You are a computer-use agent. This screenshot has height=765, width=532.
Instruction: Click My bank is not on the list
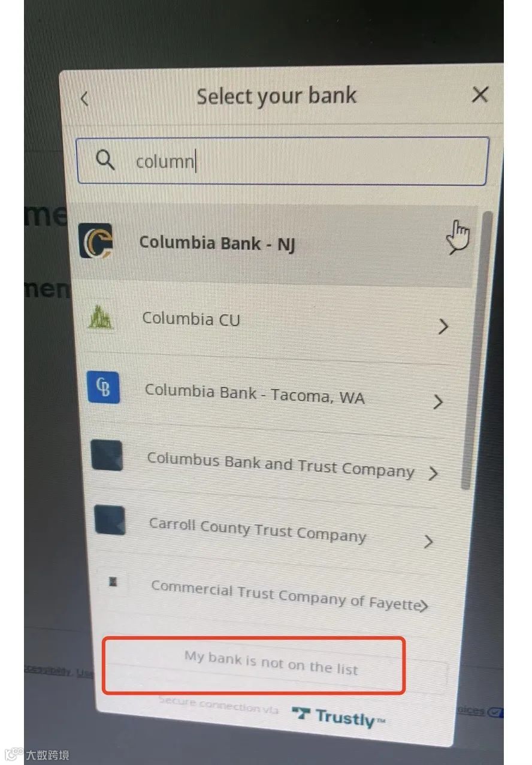pyautogui.click(x=271, y=664)
